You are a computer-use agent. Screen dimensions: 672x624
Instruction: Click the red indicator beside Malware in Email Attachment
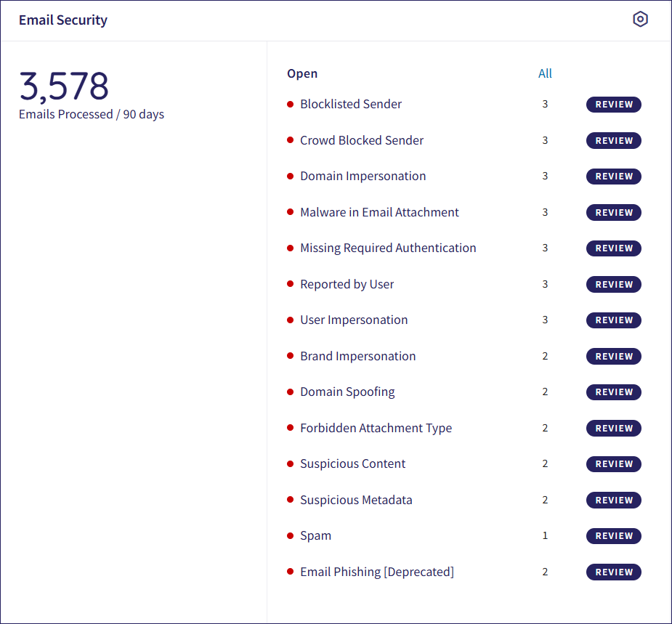(x=291, y=212)
